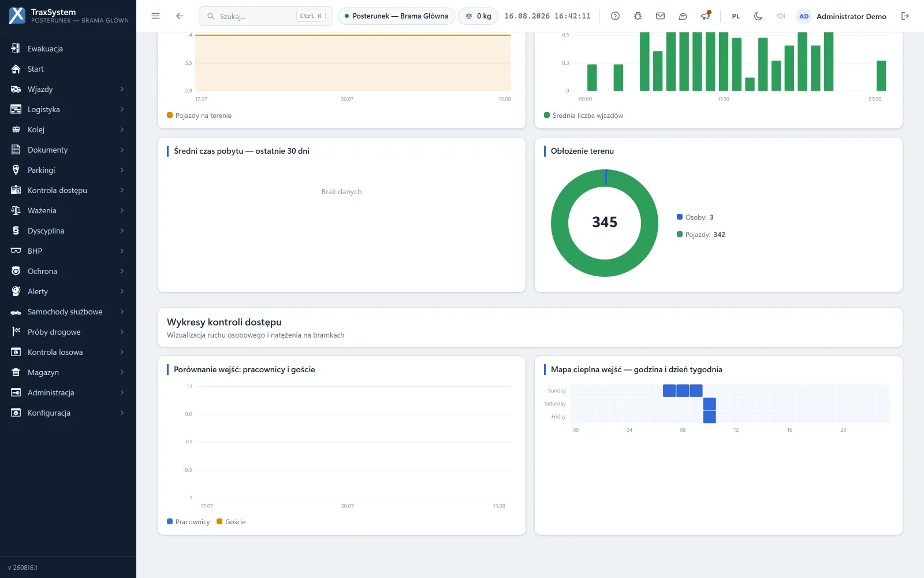
Task: Click the 0 kg weight indicator
Action: (478, 16)
